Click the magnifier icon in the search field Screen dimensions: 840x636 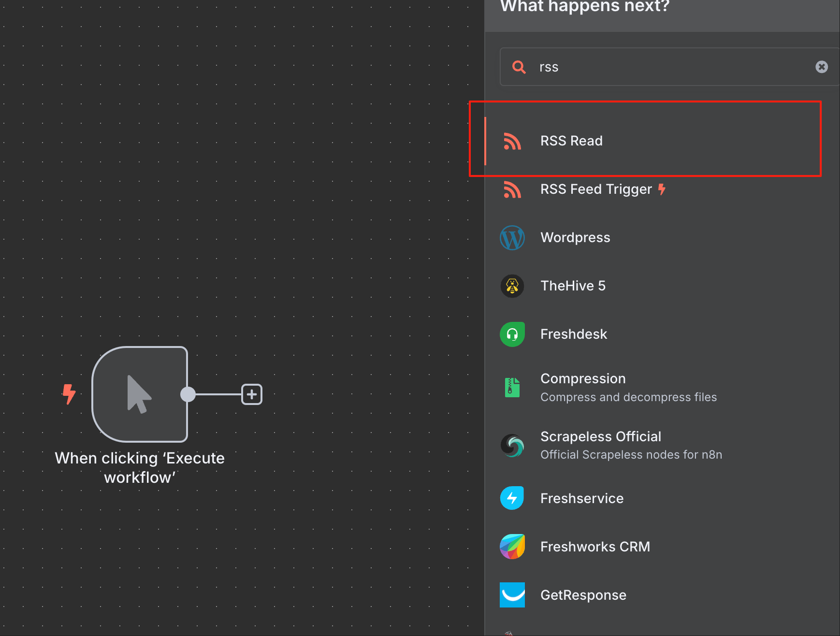tap(519, 67)
